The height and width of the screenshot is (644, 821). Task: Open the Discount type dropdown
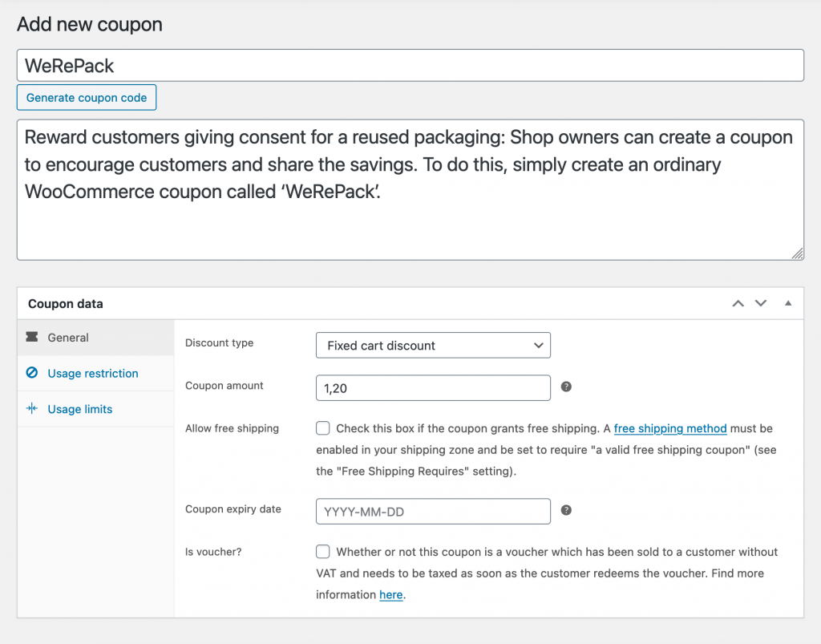click(433, 346)
